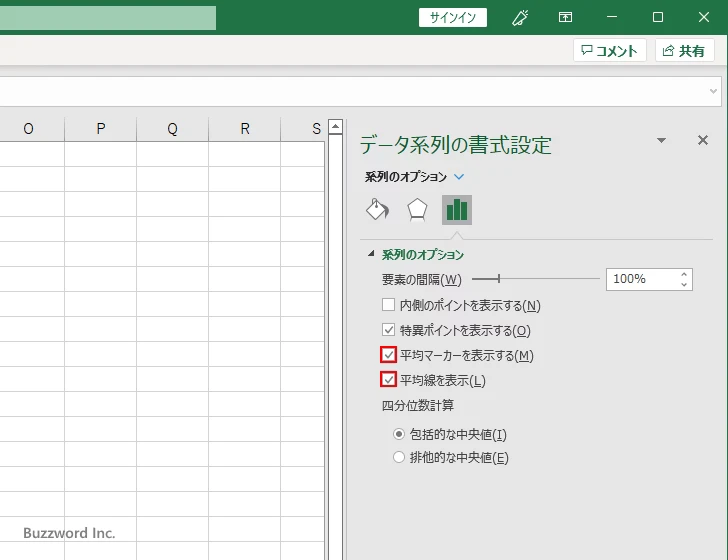The image size is (728, 560).
Task: Click the コメント button
Action: click(x=610, y=51)
